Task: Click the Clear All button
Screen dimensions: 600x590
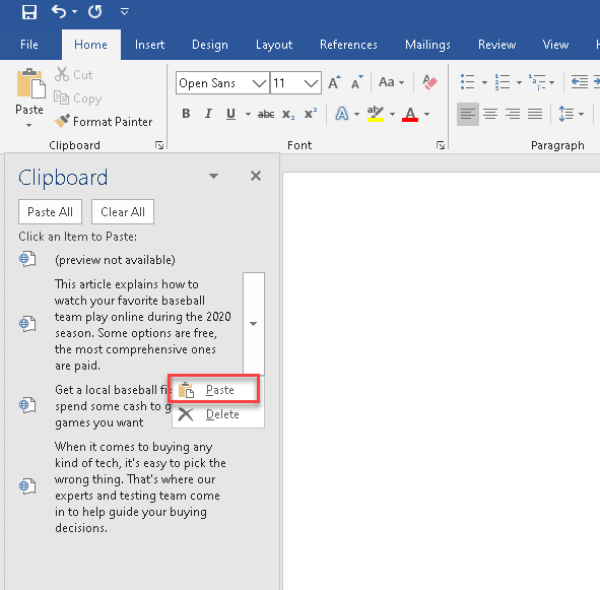Action: pos(122,212)
